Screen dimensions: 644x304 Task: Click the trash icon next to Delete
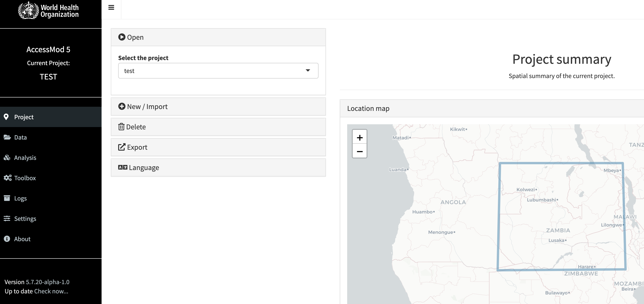point(121,127)
